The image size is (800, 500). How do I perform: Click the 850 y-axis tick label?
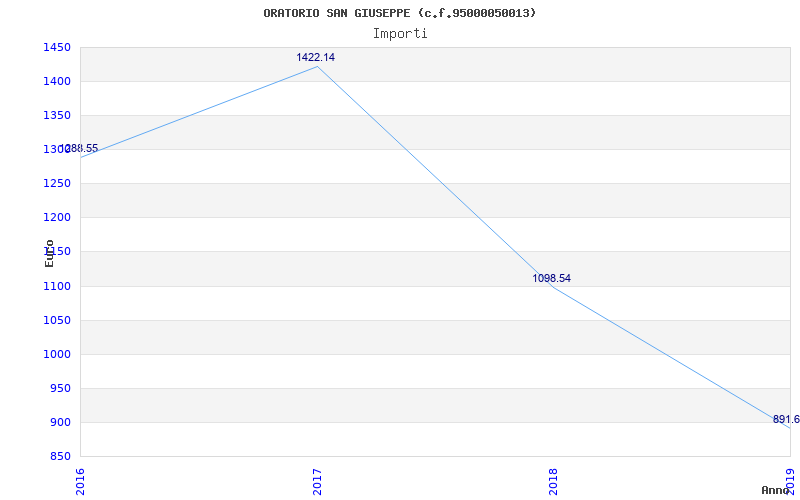60,456
